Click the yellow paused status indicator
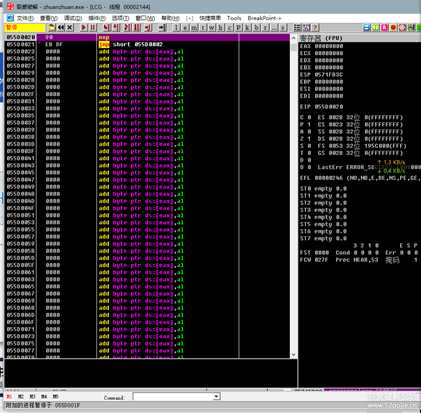This screenshot has height=413, width=421. [x=25, y=28]
